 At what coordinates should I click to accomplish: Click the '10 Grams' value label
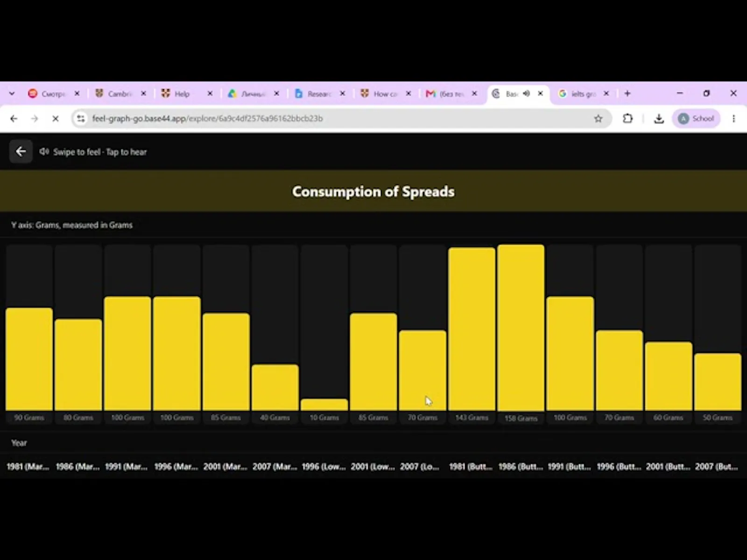click(324, 417)
